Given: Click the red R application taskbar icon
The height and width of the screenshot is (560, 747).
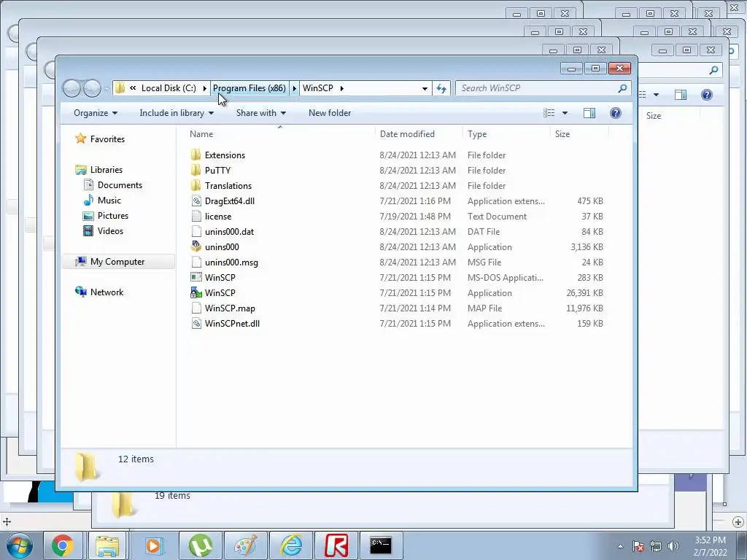Looking at the screenshot, I should (x=336, y=545).
